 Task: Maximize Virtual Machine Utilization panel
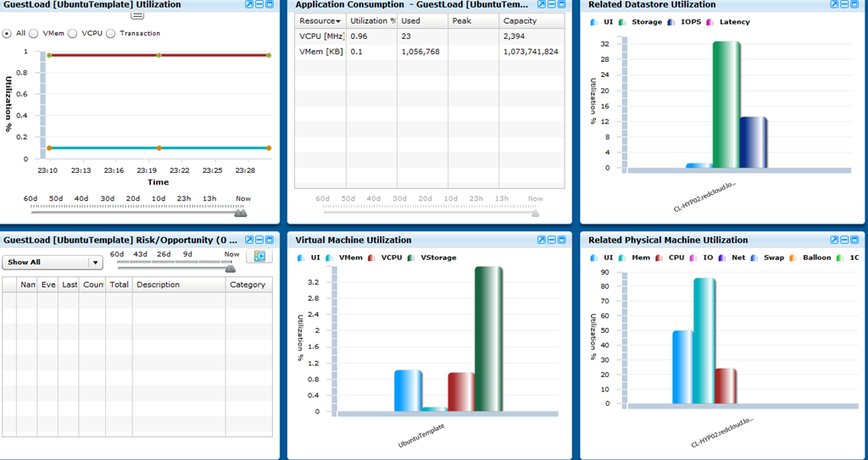pyautogui.click(x=561, y=240)
